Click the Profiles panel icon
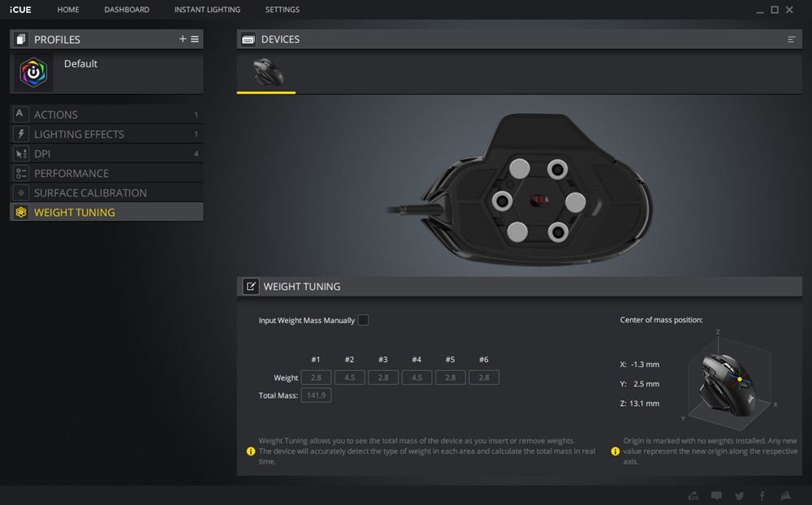The height and width of the screenshot is (505, 812). [21, 39]
